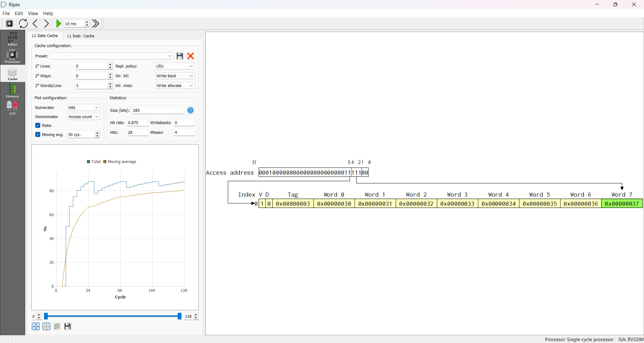Image resolution: width=644 pixels, height=343 pixels.
Task: Click the Select Processor chip icon
Action: (9, 24)
